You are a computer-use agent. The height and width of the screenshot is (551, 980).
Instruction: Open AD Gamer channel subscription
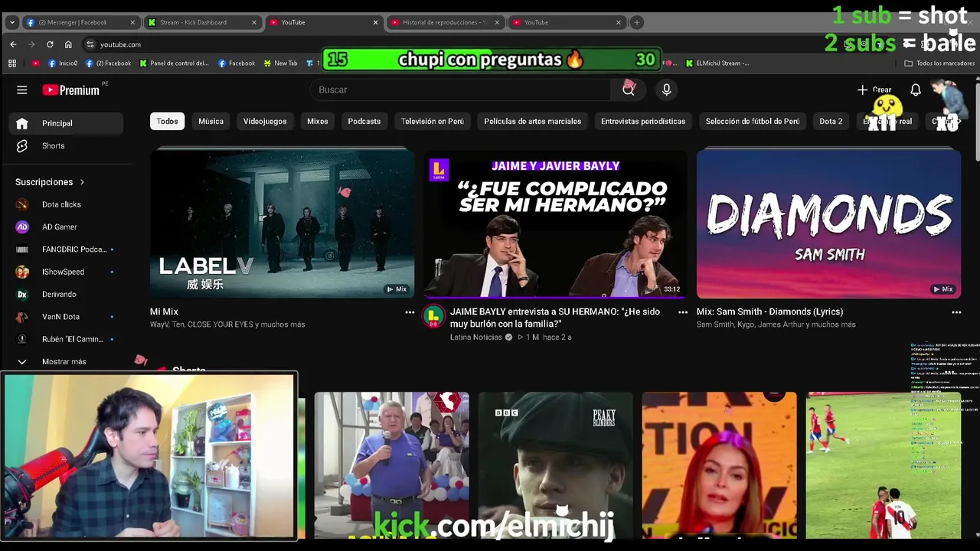click(x=67, y=227)
